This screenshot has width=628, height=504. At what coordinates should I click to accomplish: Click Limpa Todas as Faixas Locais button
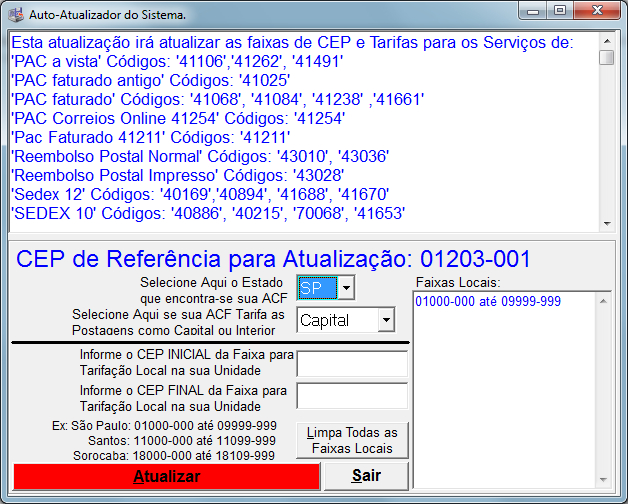(x=352, y=440)
